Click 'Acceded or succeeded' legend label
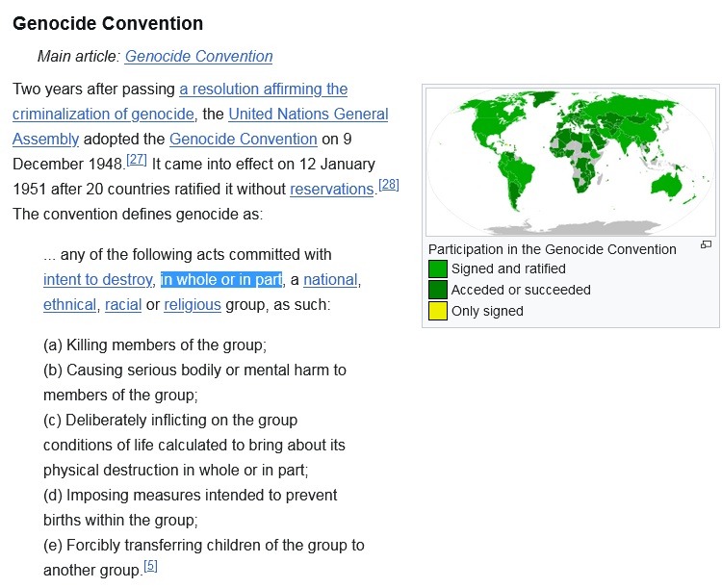The image size is (722, 588). (x=521, y=290)
